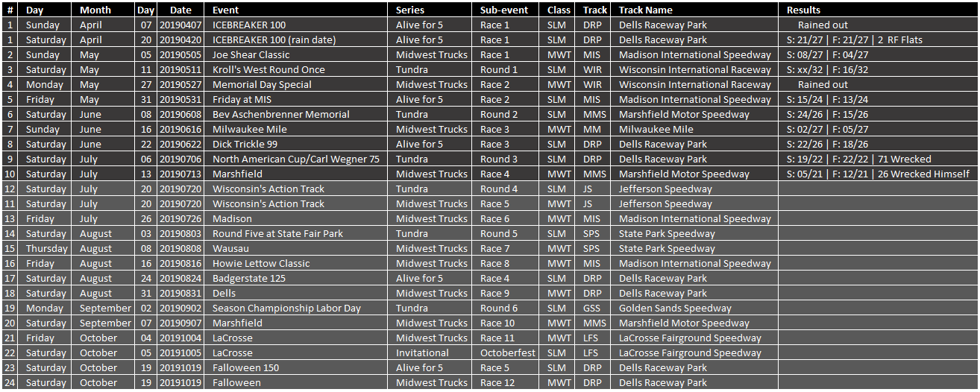Click Rained out in the April 07 row
980x392 pixels.
(x=878, y=25)
